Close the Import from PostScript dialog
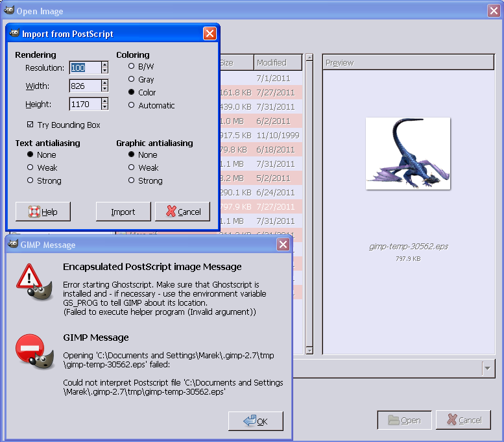This screenshot has width=504, height=442. point(210,34)
